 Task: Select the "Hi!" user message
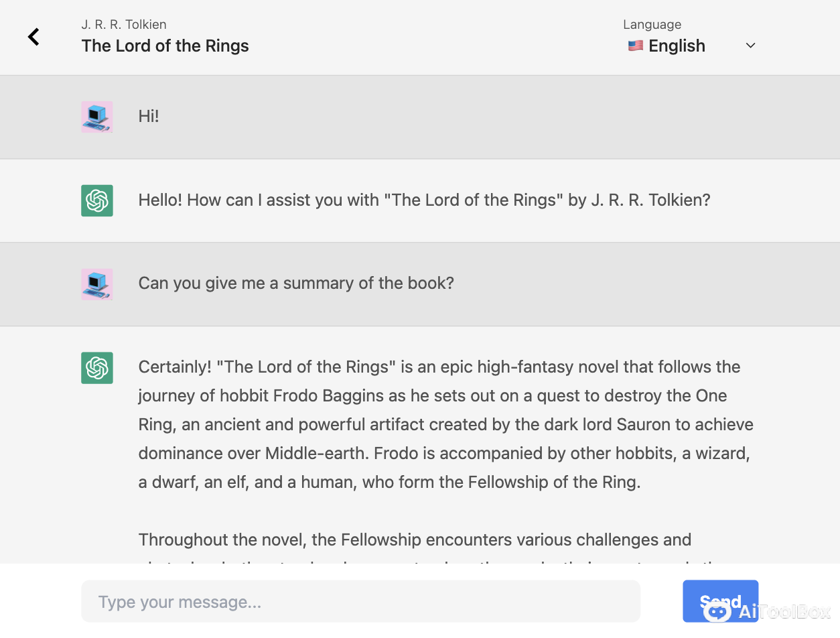point(149,117)
